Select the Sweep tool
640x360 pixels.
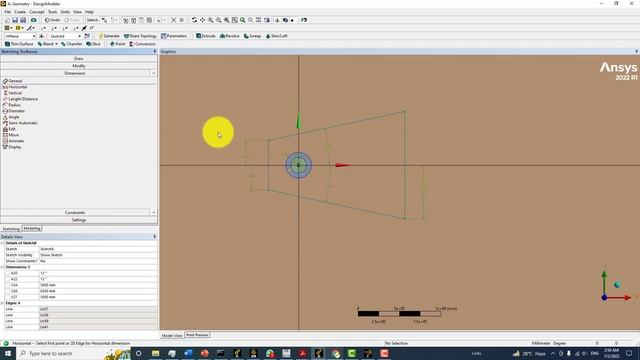coord(252,36)
